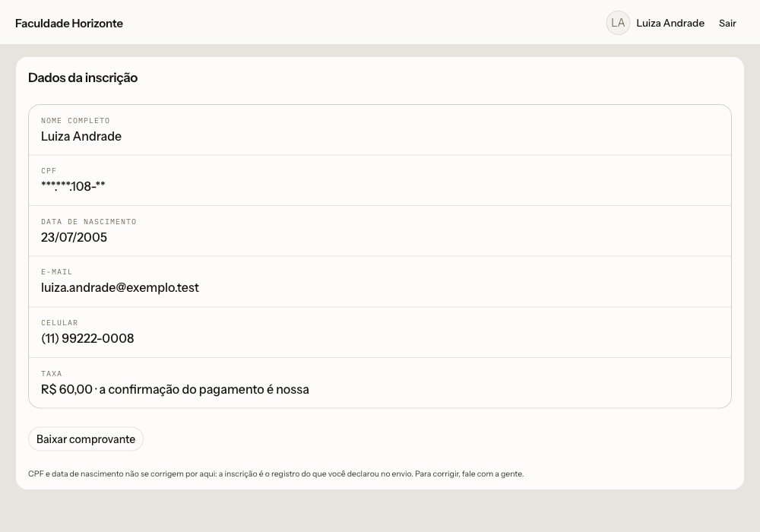Click the 'Dados da inscrição' heading

83,78
